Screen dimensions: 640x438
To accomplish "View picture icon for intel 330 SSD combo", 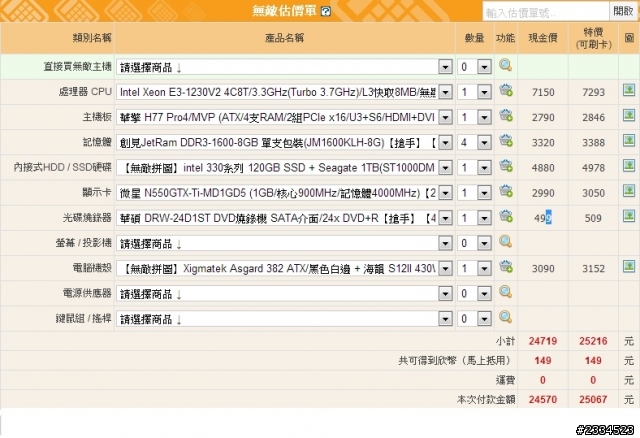I will [629, 166].
